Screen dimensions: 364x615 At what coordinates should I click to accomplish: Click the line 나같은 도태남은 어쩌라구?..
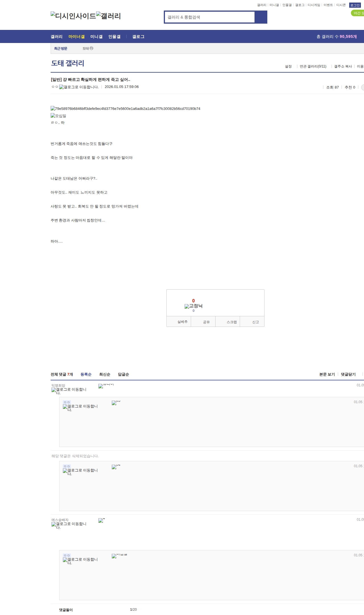click(74, 179)
